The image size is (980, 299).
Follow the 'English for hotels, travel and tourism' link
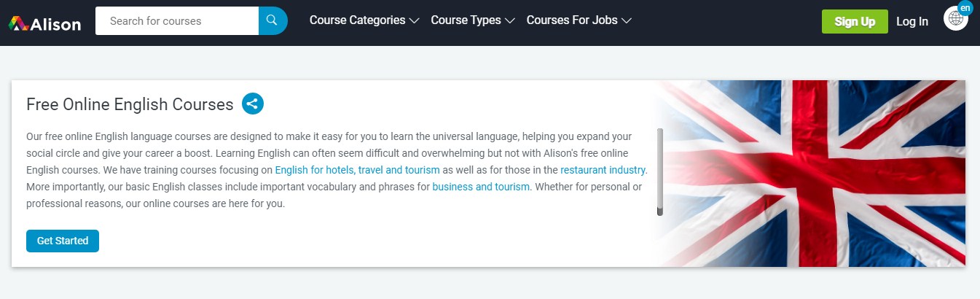tap(357, 170)
